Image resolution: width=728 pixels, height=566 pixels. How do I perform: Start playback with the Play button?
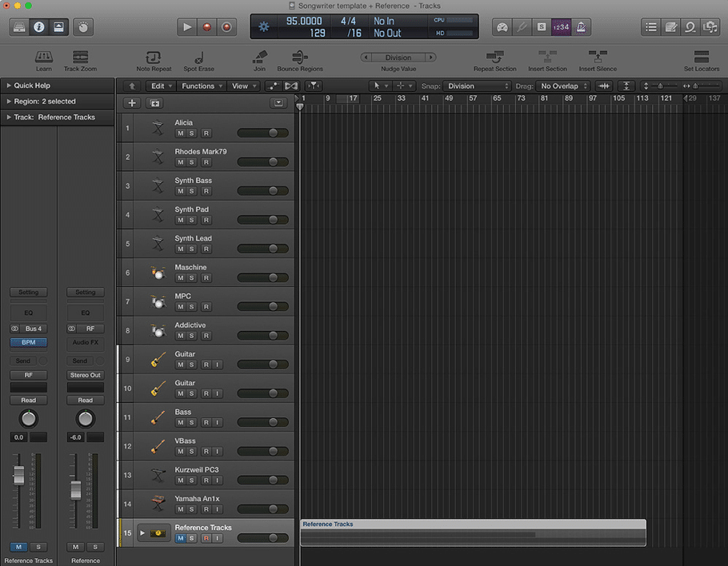click(187, 27)
